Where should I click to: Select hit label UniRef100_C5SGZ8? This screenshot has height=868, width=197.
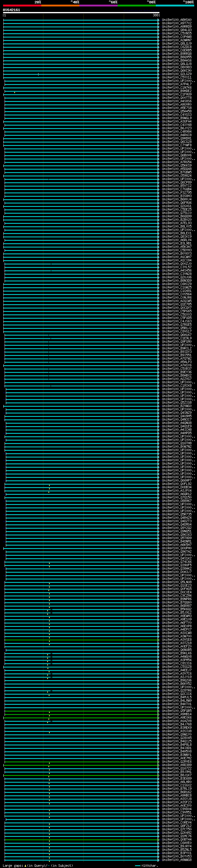click(177, 667)
